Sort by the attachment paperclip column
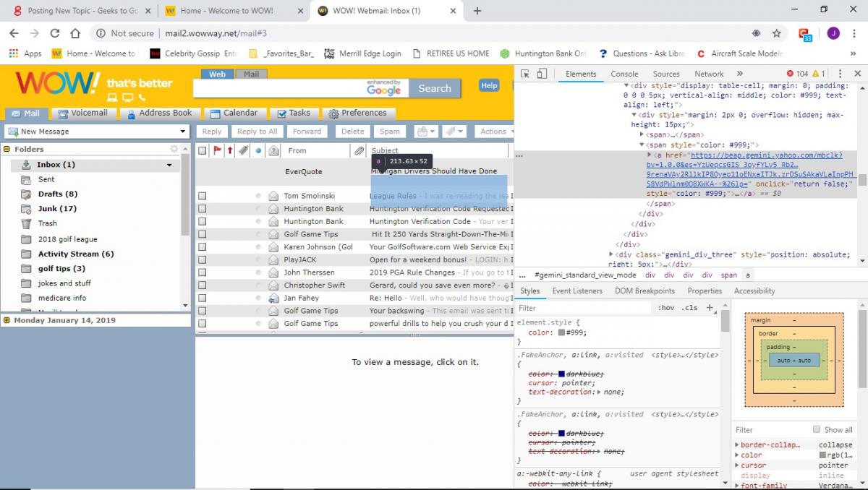Image resolution: width=868 pixels, height=490 pixels. [x=359, y=150]
